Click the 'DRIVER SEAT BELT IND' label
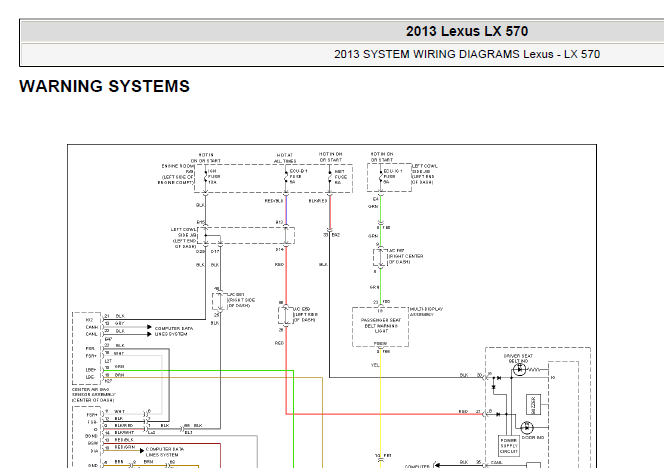Screen dimensions: 664x468 coord(518,358)
